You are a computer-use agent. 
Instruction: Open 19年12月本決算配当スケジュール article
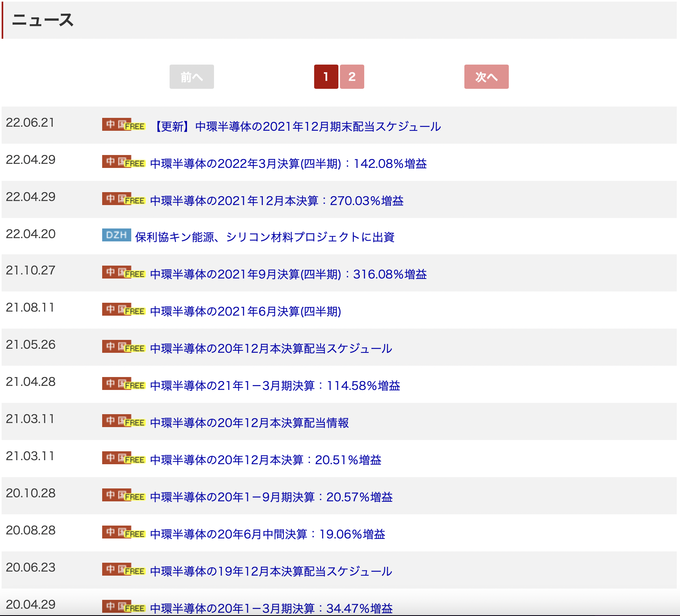coord(271,571)
